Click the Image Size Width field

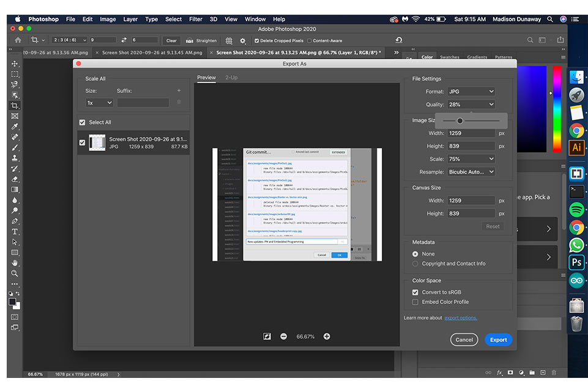pyautogui.click(x=471, y=133)
